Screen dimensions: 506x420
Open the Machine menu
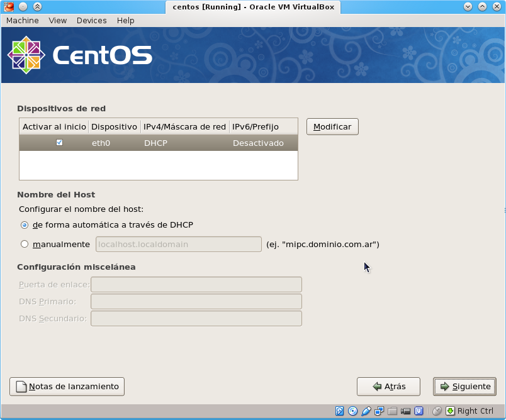23,20
